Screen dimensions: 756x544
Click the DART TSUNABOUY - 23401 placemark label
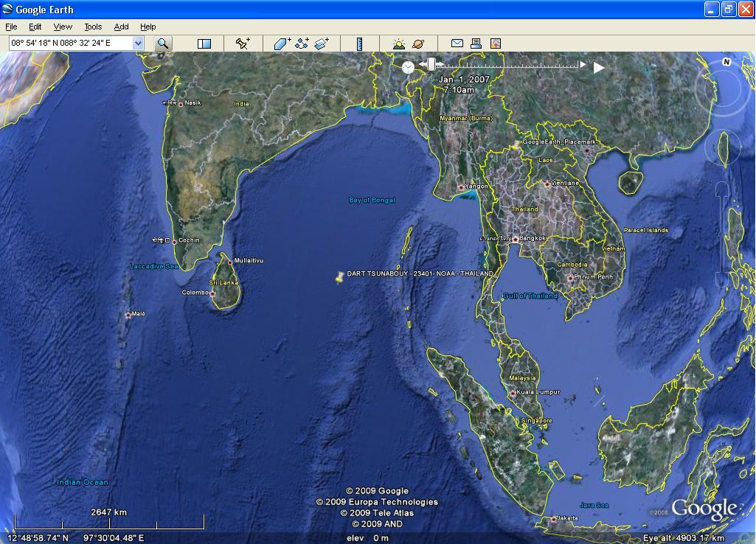pos(420,273)
